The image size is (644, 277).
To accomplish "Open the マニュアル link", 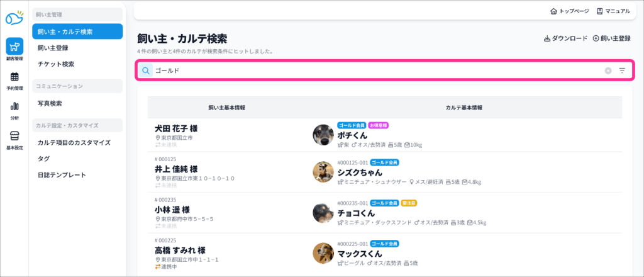I will click(x=613, y=11).
